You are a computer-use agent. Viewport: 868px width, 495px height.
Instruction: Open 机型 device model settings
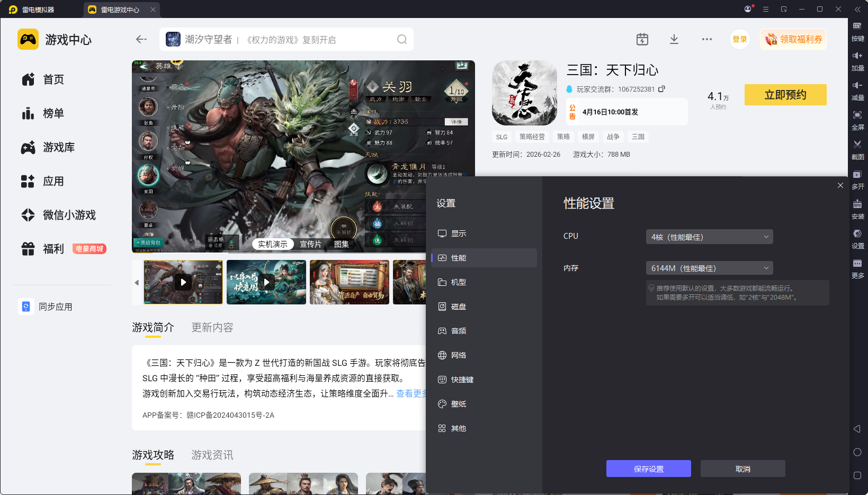tap(484, 282)
